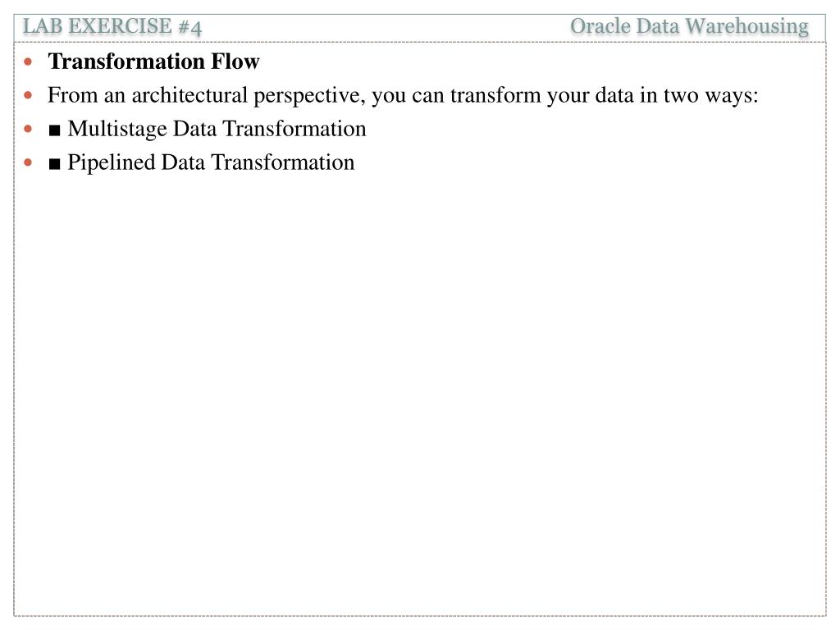840x630 pixels.
Task: Select Pipelined Data Transformation text
Action: pos(211,162)
